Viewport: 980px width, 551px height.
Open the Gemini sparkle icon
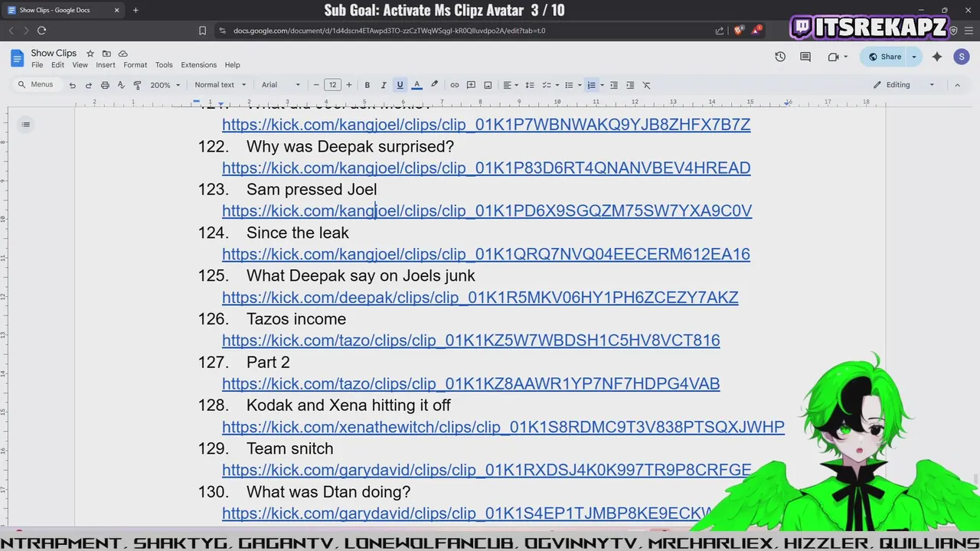pos(937,57)
